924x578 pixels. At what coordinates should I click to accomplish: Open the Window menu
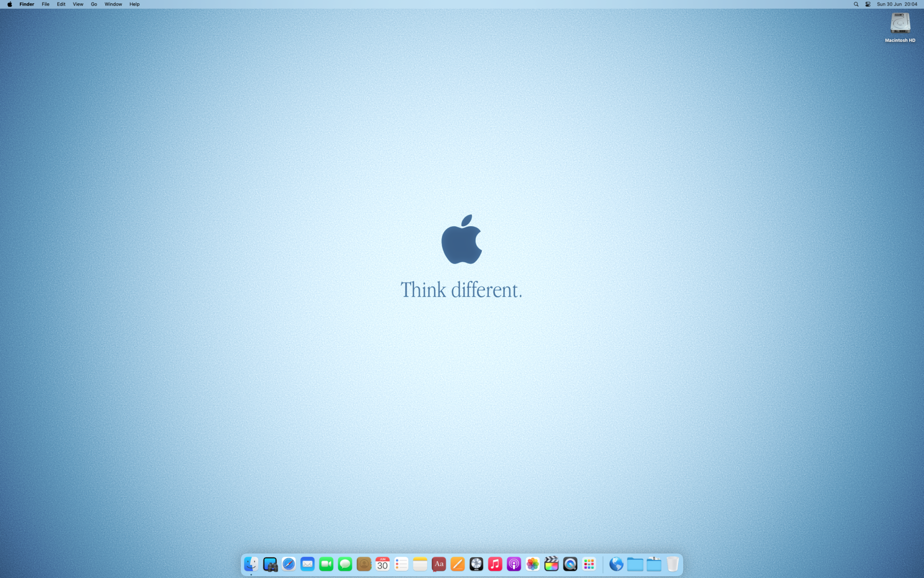[x=113, y=4]
